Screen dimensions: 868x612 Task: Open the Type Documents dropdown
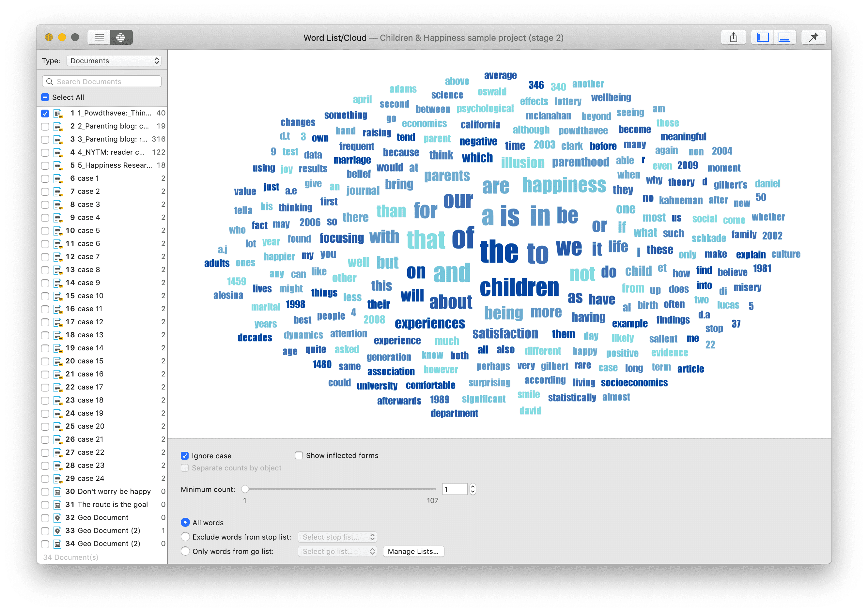click(x=114, y=61)
